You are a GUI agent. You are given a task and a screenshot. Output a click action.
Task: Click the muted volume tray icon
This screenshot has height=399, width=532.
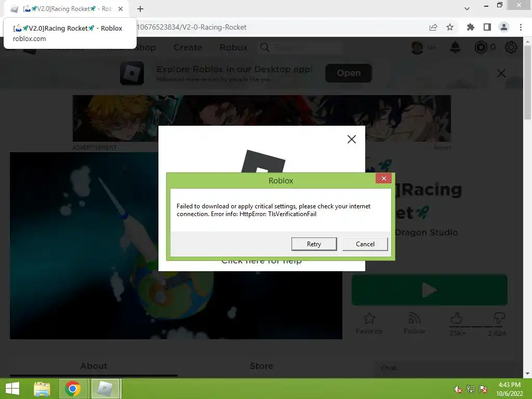point(458,389)
